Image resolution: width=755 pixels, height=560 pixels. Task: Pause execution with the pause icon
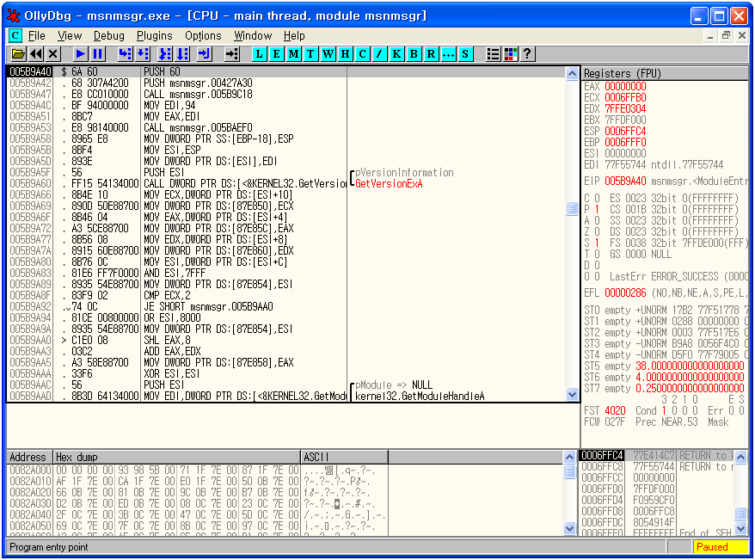pos(98,54)
